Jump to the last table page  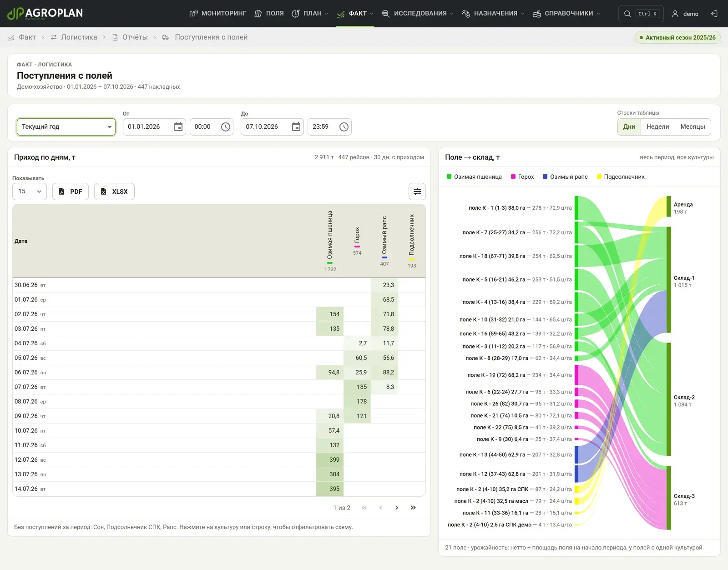point(413,508)
